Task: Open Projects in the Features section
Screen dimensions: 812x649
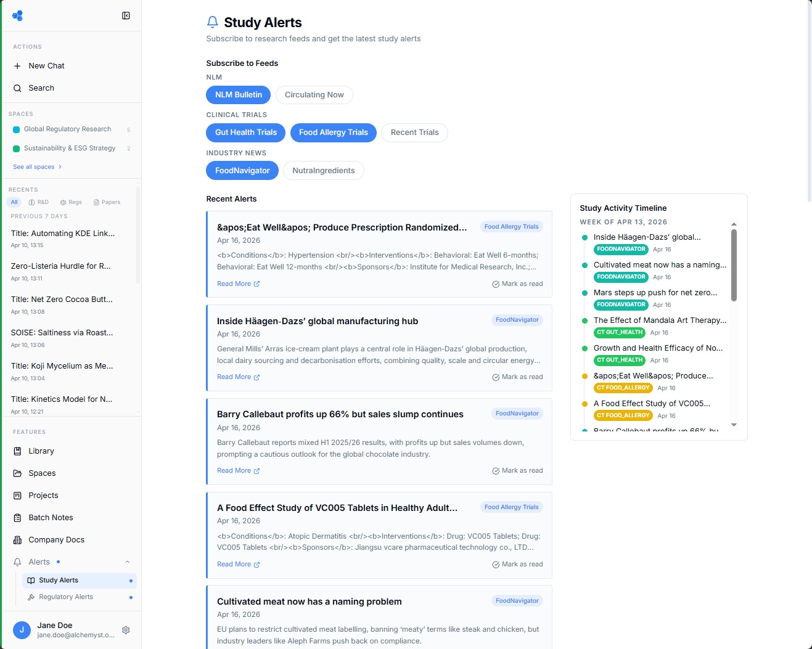Action: pyautogui.click(x=43, y=496)
